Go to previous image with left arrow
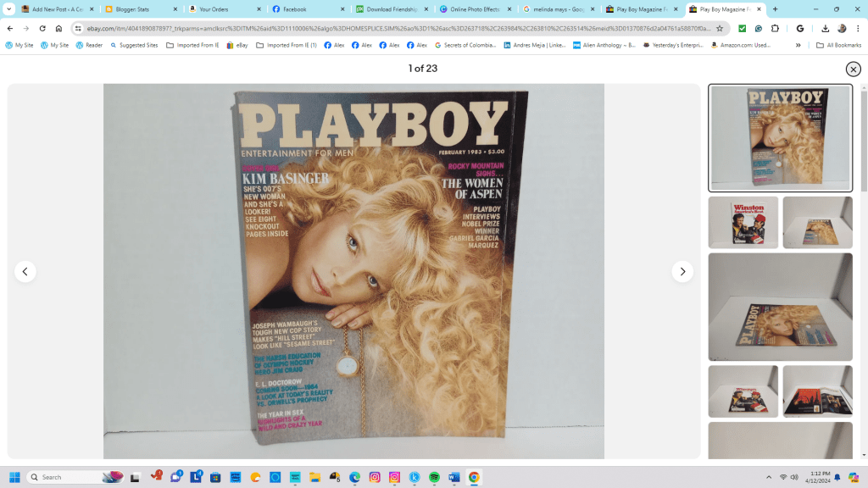Image resolution: width=868 pixels, height=488 pixels. [x=25, y=271]
